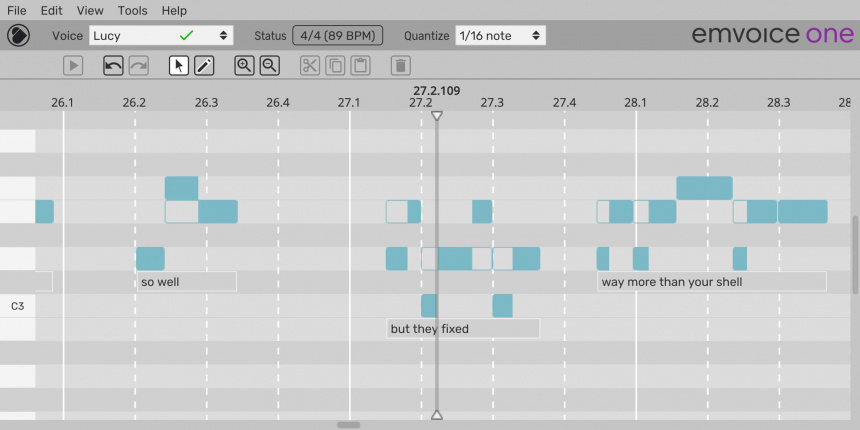This screenshot has height=430, width=860.
Task: Click the copy icon
Action: tap(335, 66)
